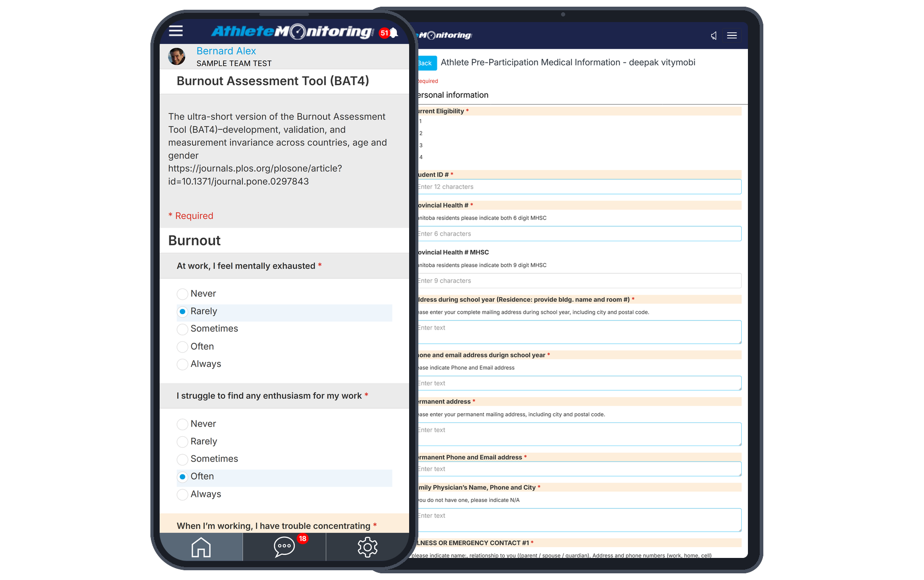Click the Permanent address text box
This screenshot has height=580, width=924.
coord(579,434)
